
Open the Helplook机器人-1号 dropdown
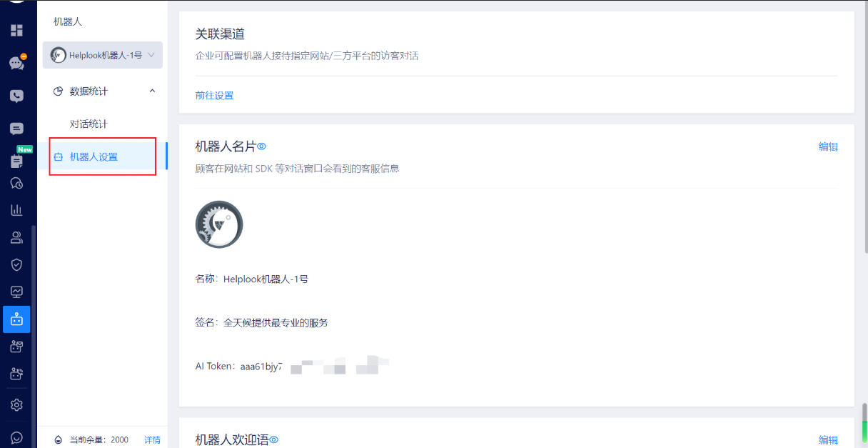[102, 55]
